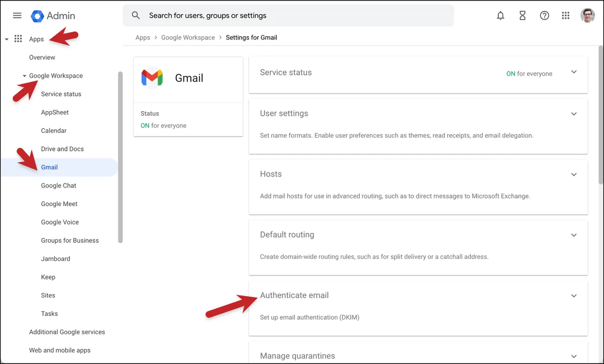Expand the Default routing chevron
Image resolution: width=604 pixels, height=364 pixels.
pos(574,235)
